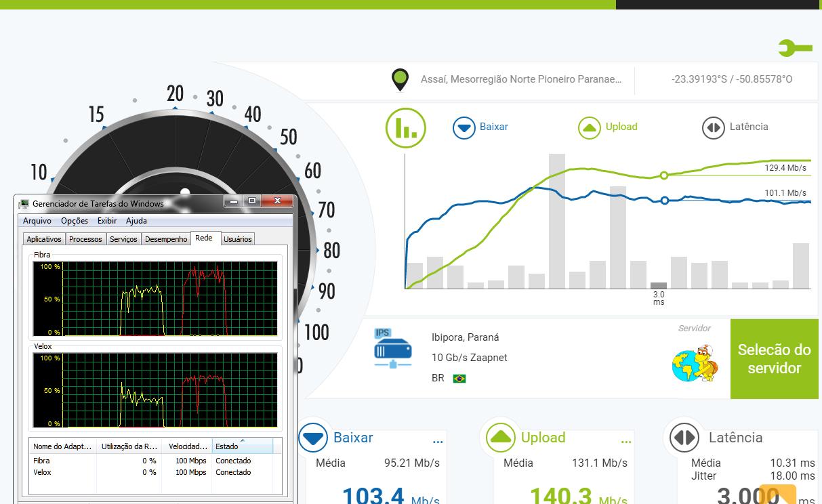The width and height of the screenshot is (822, 504).
Task: Open Opções menu in Task Manager
Action: (75, 221)
